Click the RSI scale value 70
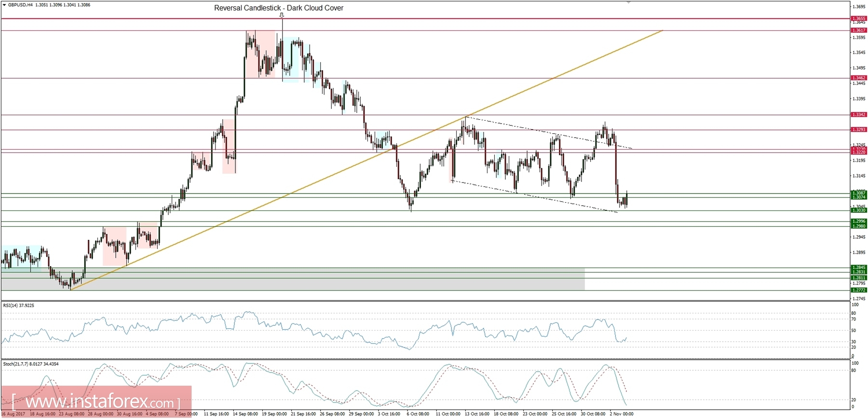The width and height of the screenshot is (868, 419). click(854, 319)
